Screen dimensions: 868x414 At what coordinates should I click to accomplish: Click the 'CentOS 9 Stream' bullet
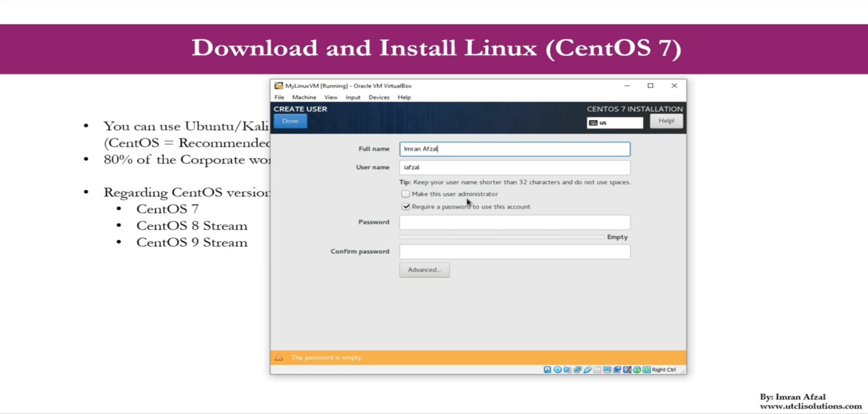point(192,242)
